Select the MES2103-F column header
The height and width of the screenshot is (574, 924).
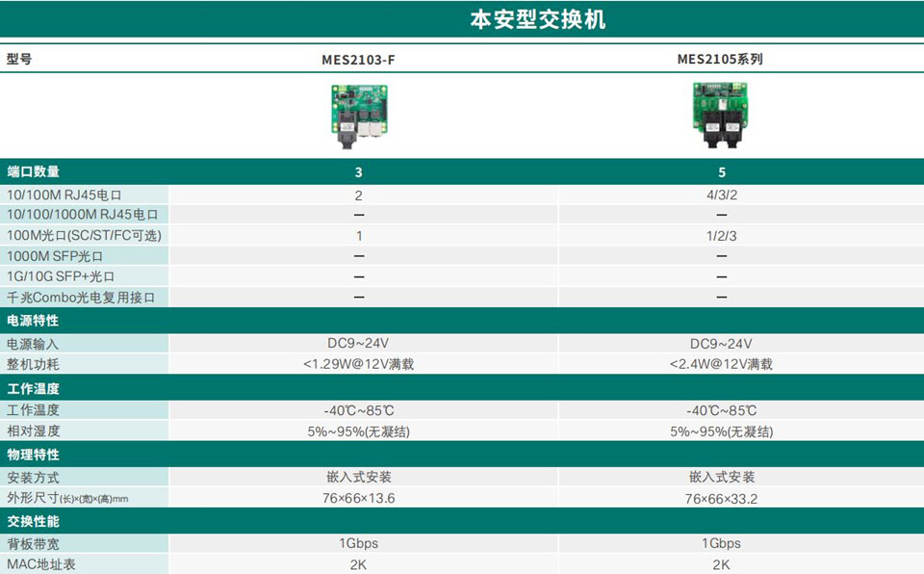click(x=358, y=60)
